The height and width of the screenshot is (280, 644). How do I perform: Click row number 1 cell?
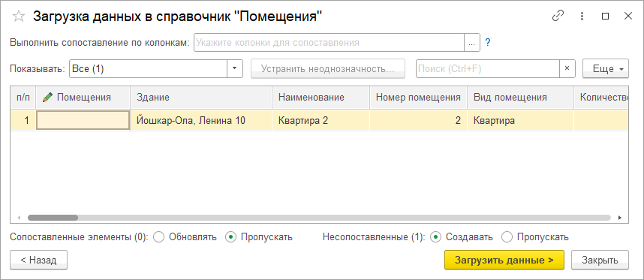[23, 121]
